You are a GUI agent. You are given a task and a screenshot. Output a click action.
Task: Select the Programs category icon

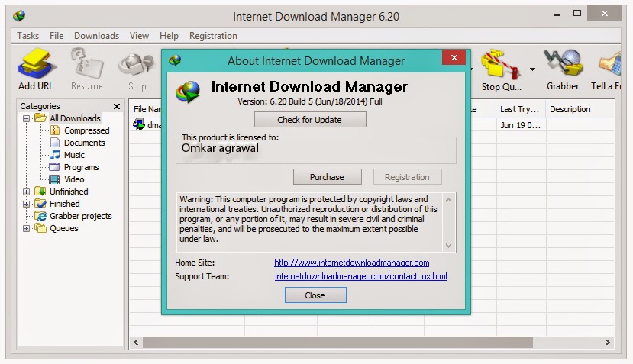pos(54,166)
